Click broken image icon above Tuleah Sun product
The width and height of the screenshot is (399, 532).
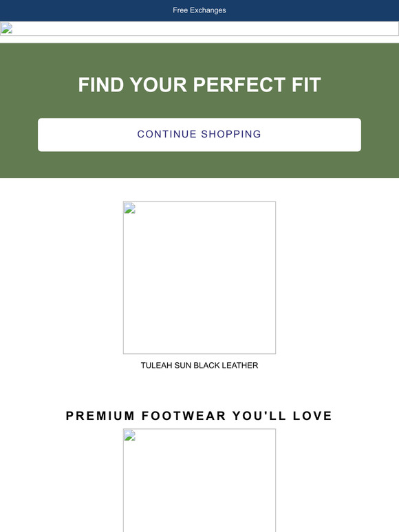pyautogui.click(x=130, y=208)
